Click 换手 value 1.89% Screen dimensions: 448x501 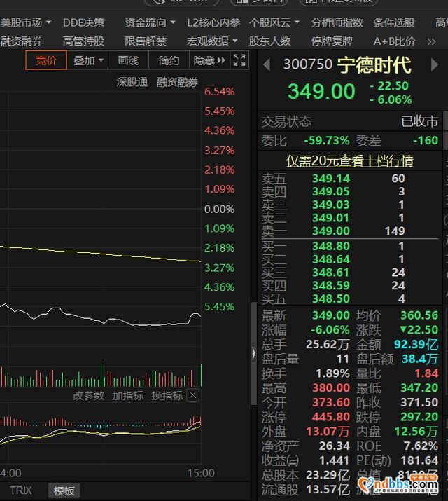pos(332,373)
